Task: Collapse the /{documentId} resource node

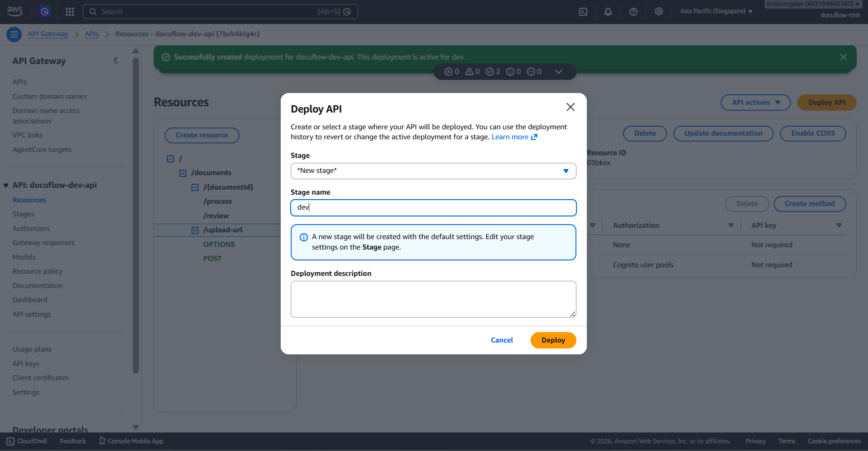Action: [x=195, y=187]
